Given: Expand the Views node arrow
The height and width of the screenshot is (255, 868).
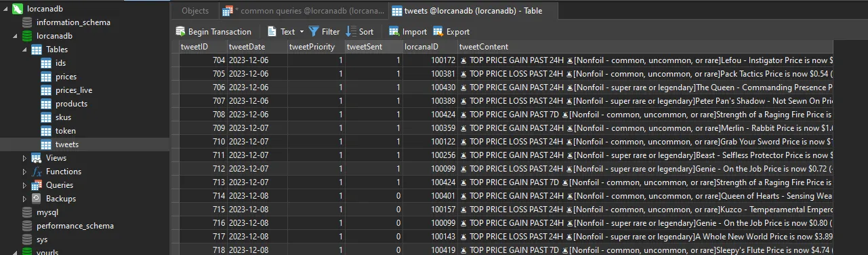Looking at the screenshot, I should tap(25, 158).
